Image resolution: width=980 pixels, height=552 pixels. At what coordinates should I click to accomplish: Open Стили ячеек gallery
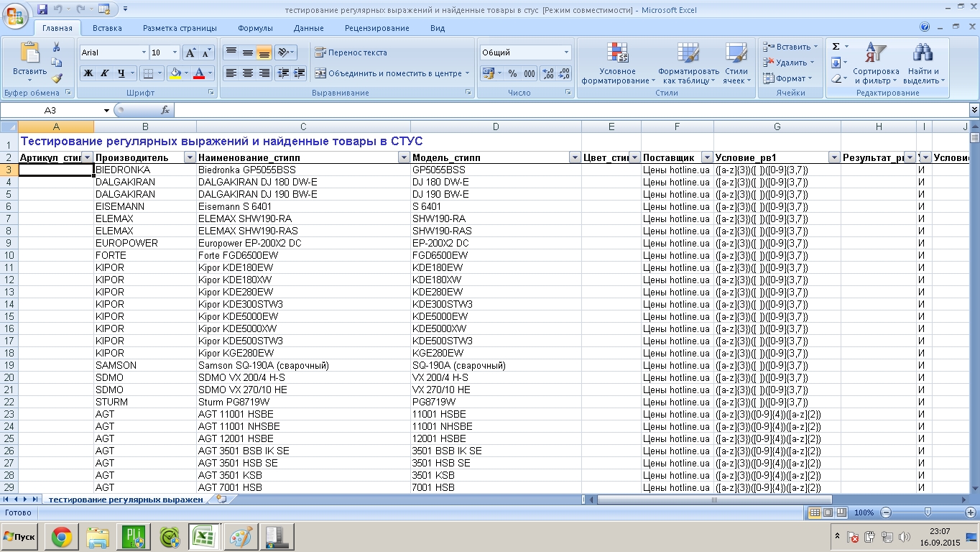[736, 63]
